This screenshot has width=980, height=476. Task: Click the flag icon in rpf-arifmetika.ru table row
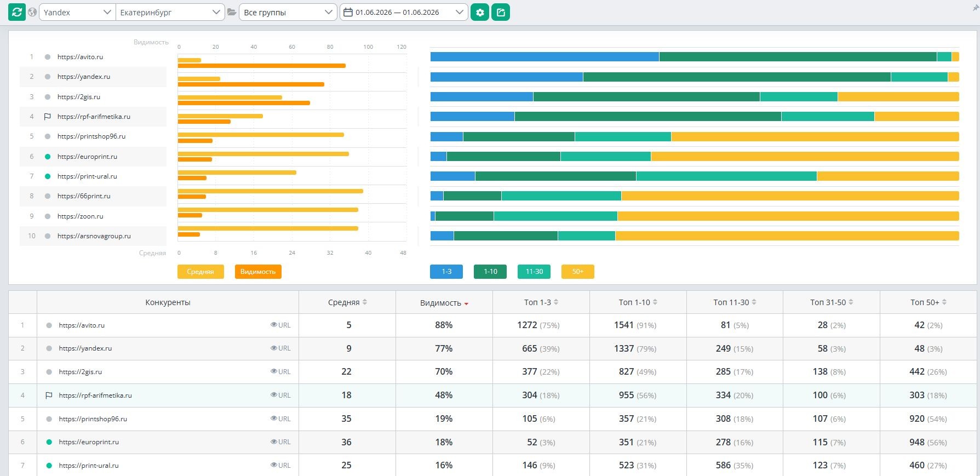[49, 395]
